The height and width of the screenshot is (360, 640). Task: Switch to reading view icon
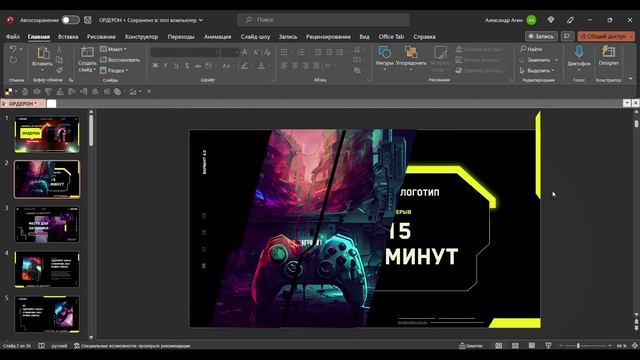tap(531, 346)
